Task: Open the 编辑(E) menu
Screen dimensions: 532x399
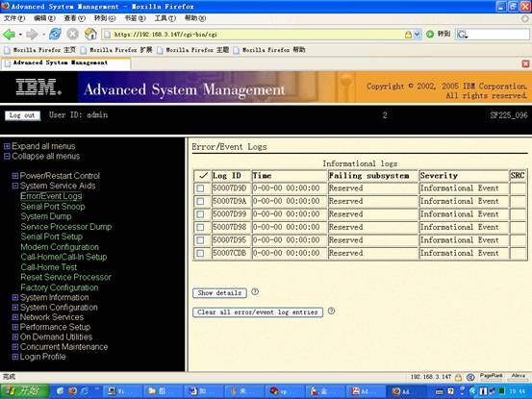Action: [44, 18]
